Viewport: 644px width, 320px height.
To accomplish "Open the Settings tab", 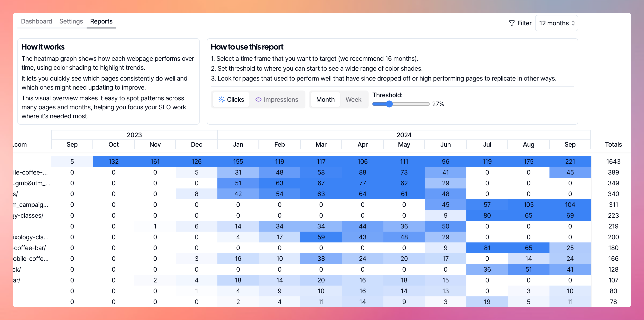I will (x=71, y=21).
